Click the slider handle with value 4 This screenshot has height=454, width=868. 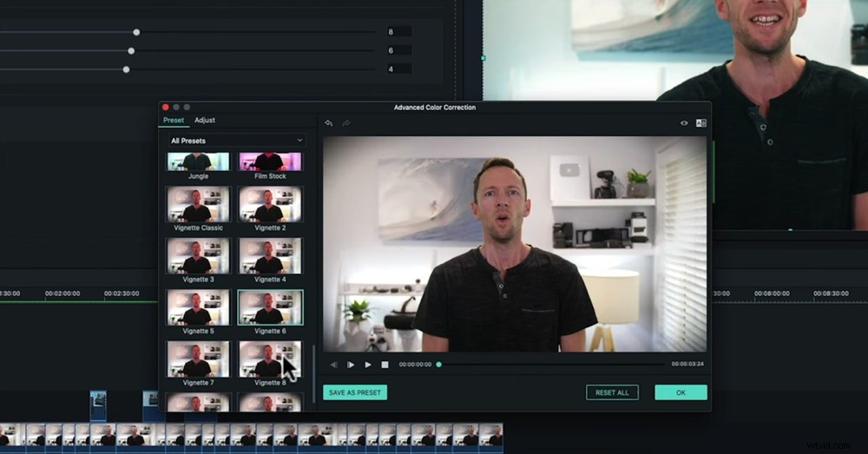[x=126, y=69]
